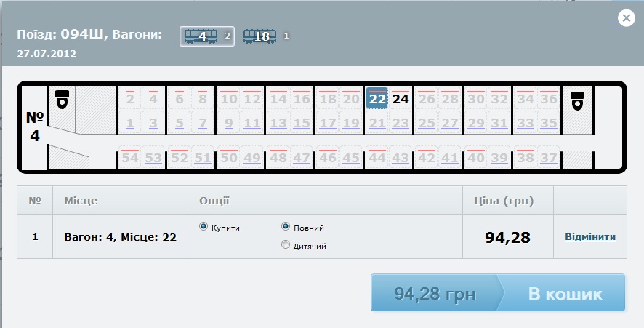
Task: Deselect the highlighted seat 22
Action: [x=377, y=99]
